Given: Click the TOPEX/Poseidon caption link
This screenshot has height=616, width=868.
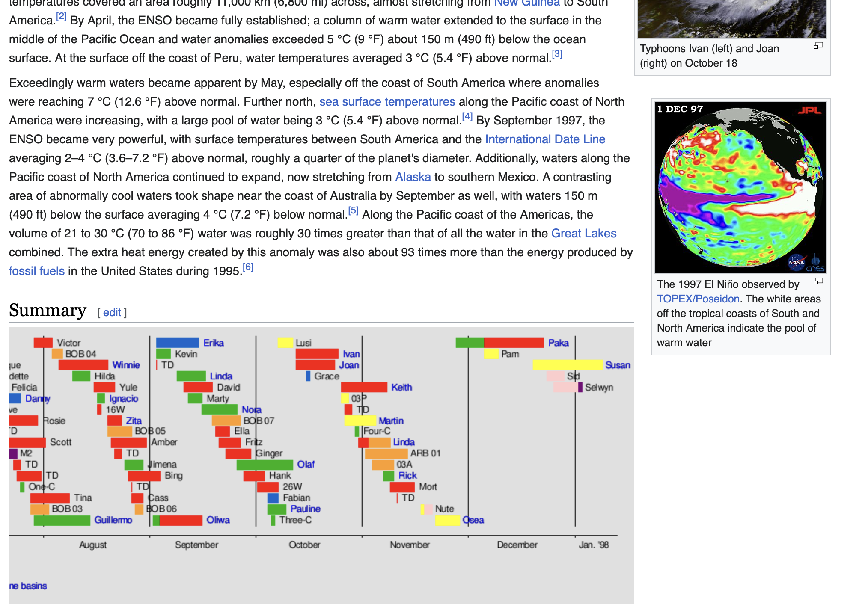Looking at the screenshot, I should click(x=698, y=299).
